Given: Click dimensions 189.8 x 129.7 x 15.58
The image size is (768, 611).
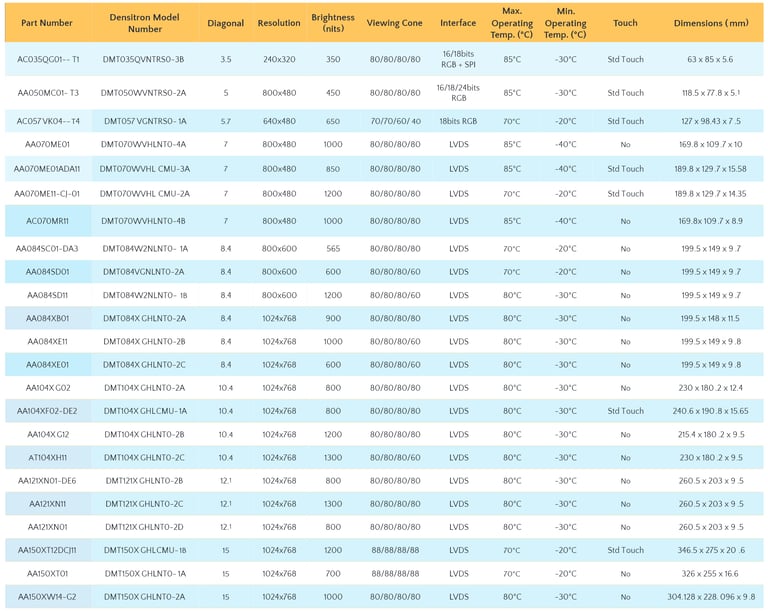Looking at the screenshot, I should click(x=710, y=169).
